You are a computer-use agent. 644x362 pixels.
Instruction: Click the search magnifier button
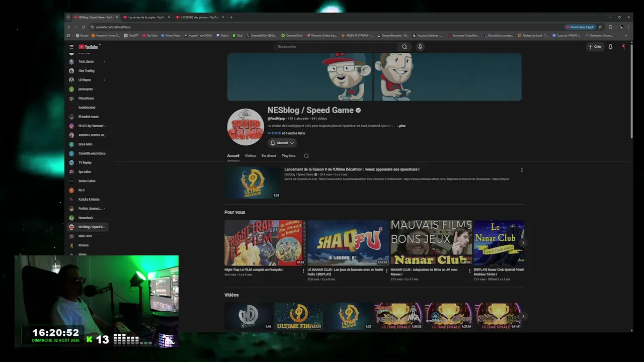click(x=405, y=47)
